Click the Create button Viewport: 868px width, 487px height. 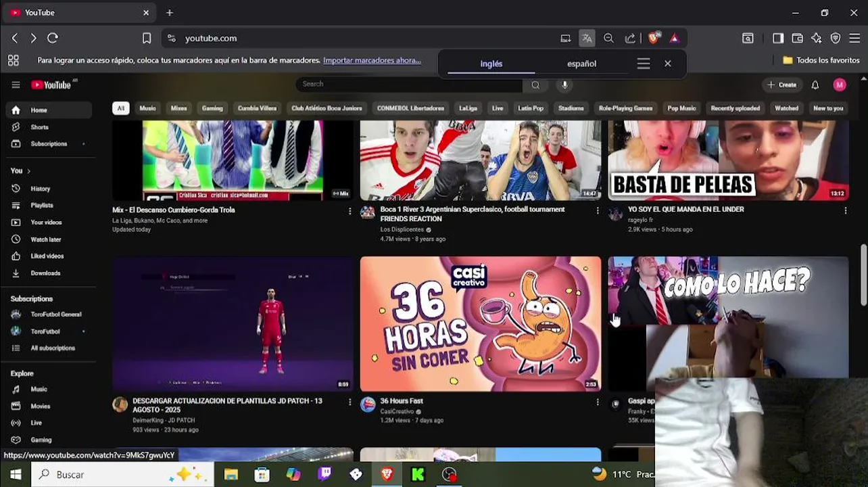pos(781,85)
